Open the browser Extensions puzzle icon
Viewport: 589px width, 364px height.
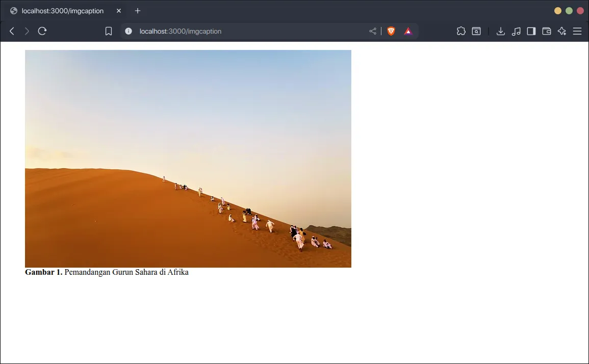pos(461,31)
